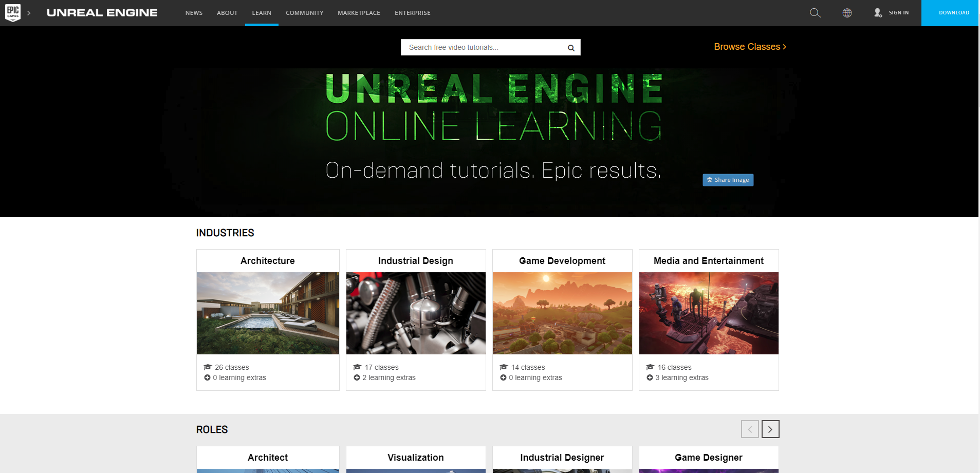Expand the chevron next to Epic Games logo
This screenshot has height=473, width=980.
pyautogui.click(x=29, y=13)
